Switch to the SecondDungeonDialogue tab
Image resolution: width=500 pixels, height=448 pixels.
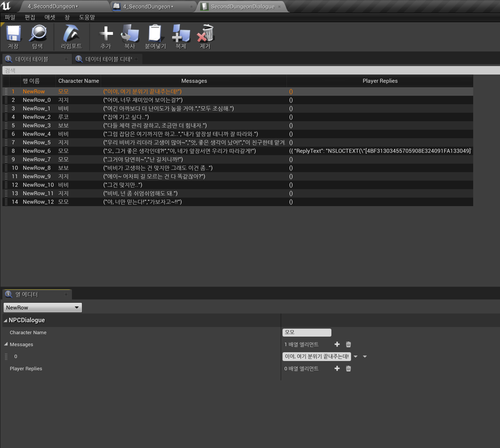242,7
